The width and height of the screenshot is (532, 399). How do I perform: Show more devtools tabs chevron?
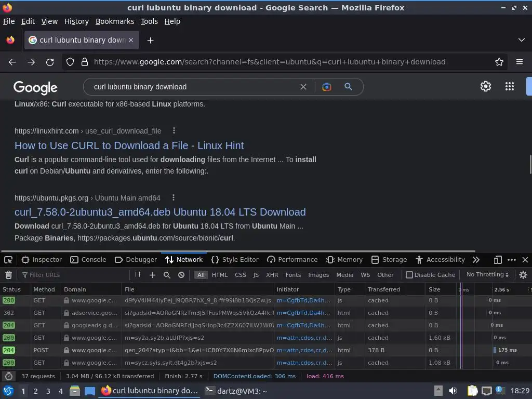coord(476,260)
